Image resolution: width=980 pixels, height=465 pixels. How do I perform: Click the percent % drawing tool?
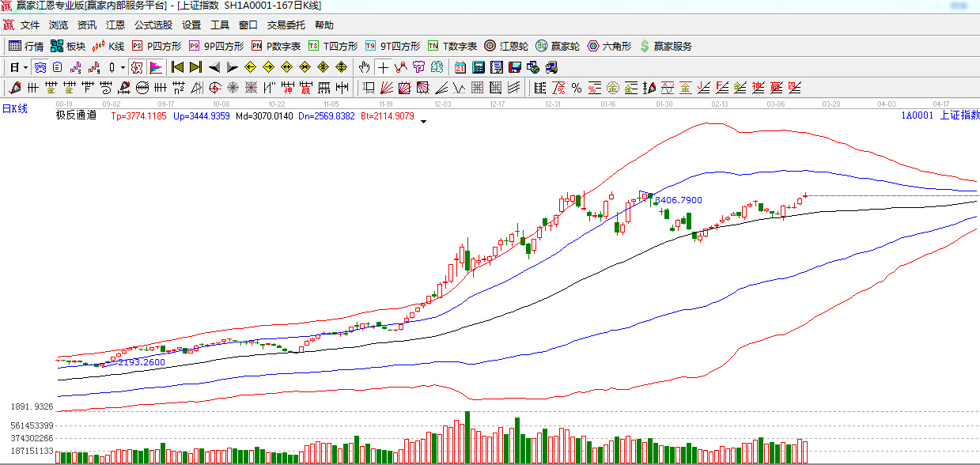coord(577,88)
